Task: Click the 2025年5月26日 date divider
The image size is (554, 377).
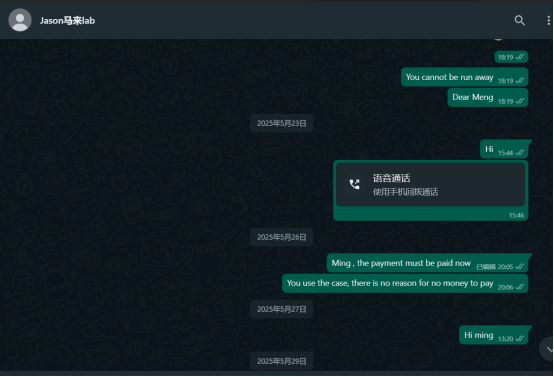Action: [282, 237]
